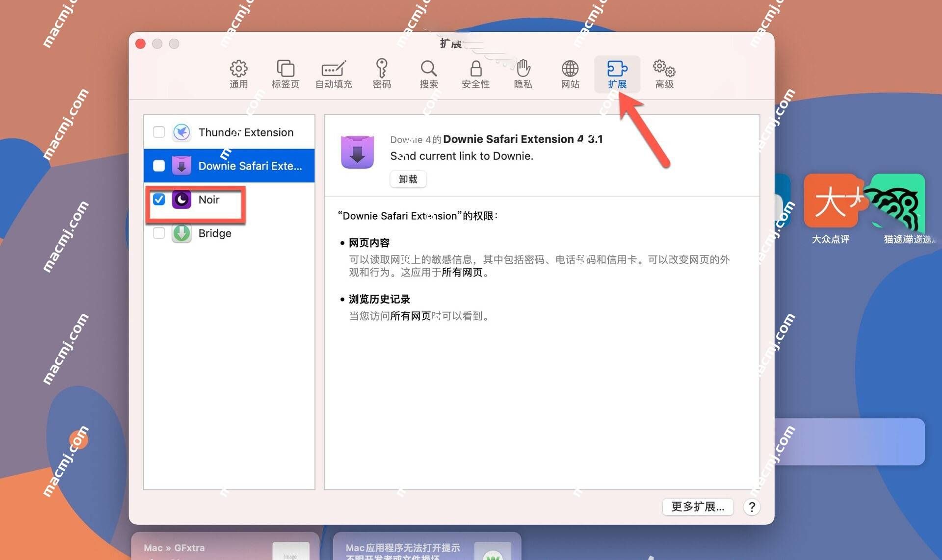Click the 网页内容 permission heading
The width and height of the screenshot is (942, 560).
[x=369, y=243]
